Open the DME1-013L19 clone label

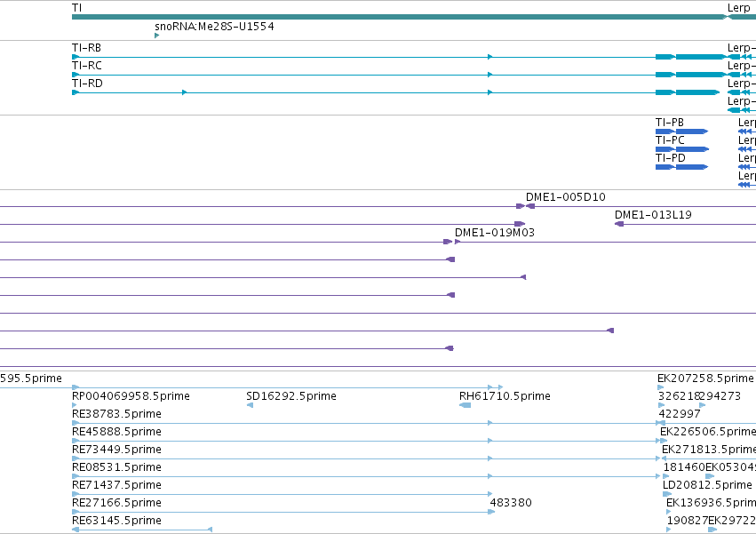tap(653, 215)
